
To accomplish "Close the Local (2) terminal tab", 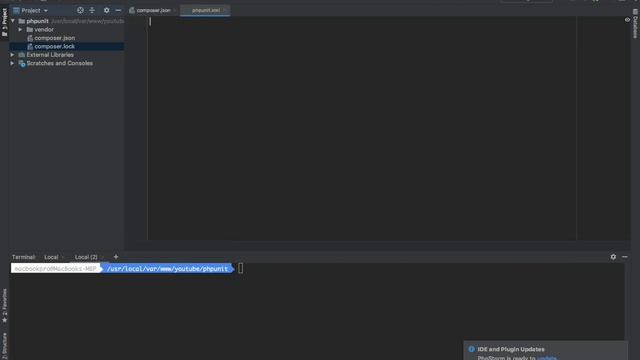I will 102,257.
